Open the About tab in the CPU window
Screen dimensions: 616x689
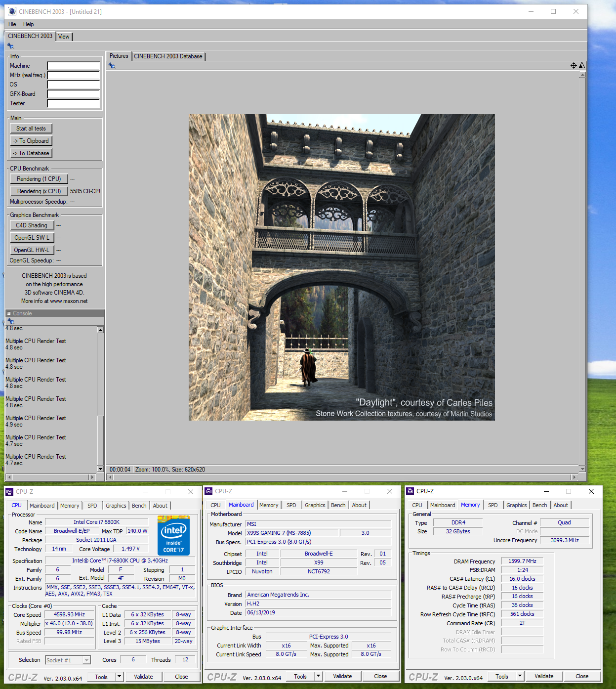(x=160, y=506)
